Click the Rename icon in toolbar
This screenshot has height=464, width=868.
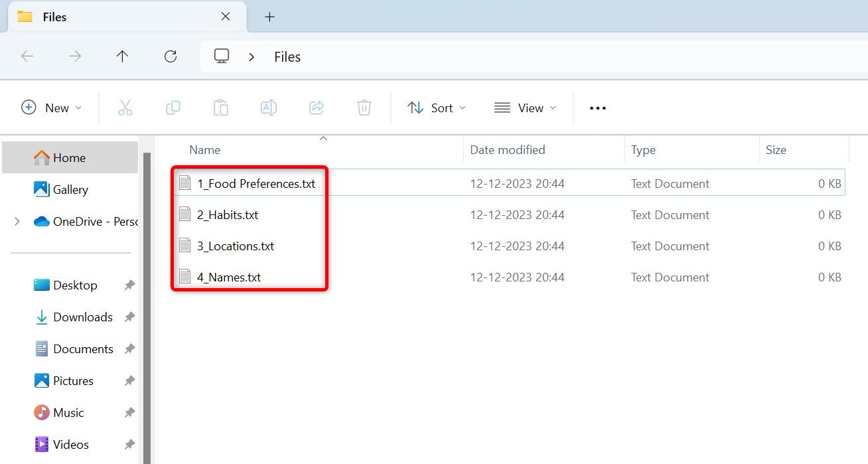269,108
